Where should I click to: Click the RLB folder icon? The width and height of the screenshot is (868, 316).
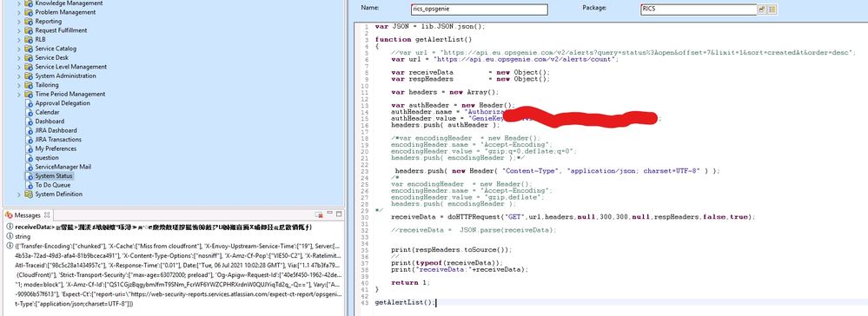point(29,39)
